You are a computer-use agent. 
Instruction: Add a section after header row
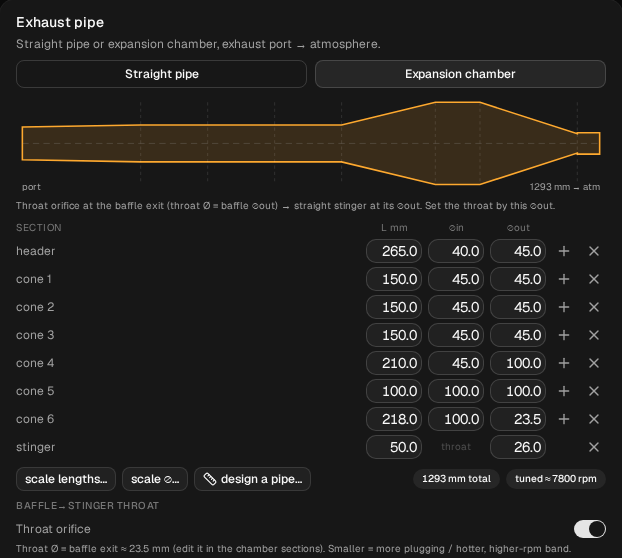pyautogui.click(x=564, y=251)
